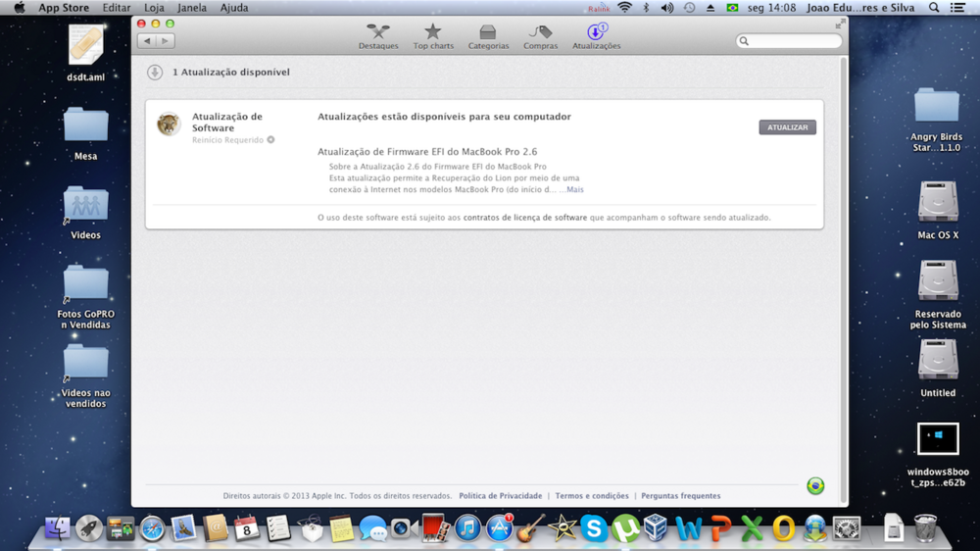Open Launchpad rocket in the dock

89,528
